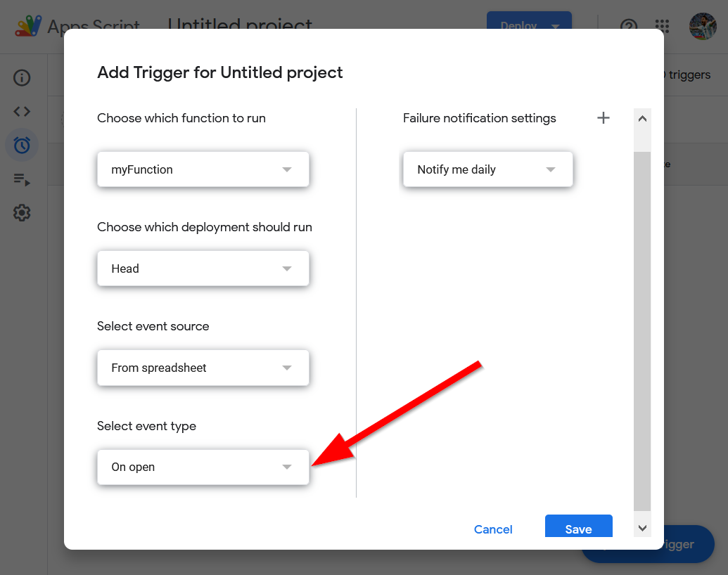Click the scrollbar up arrow in dialog
Screen dimensions: 728x575
click(642, 119)
